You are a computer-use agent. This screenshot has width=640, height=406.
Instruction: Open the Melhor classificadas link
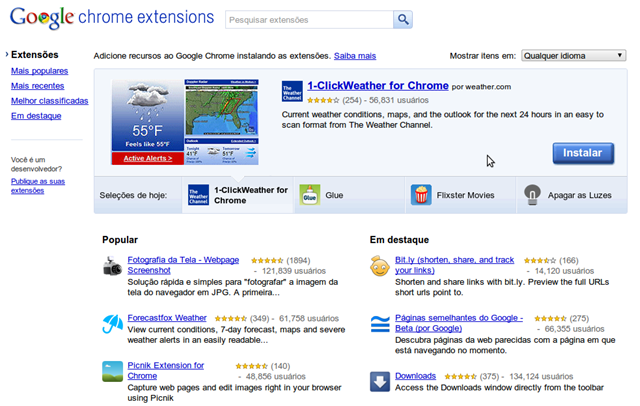[x=49, y=101]
